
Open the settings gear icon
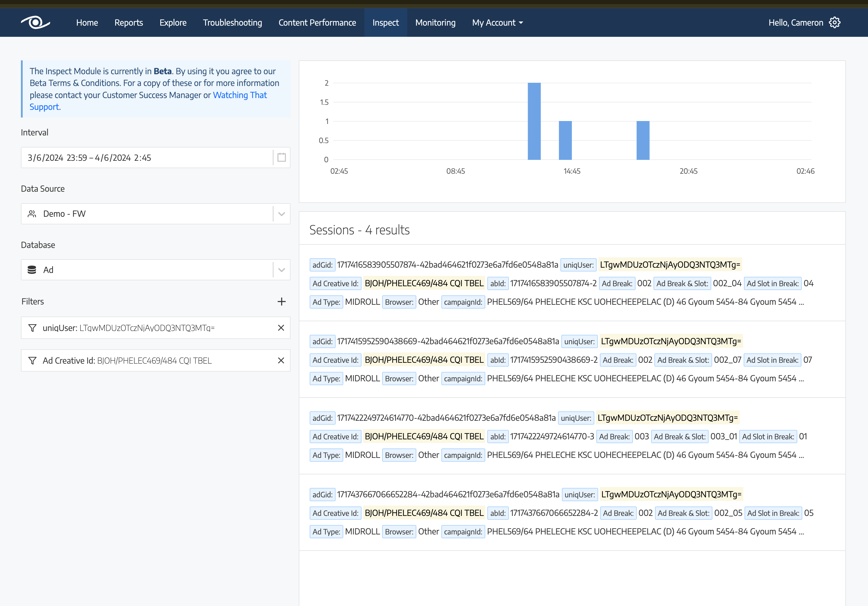click(835, 23)
